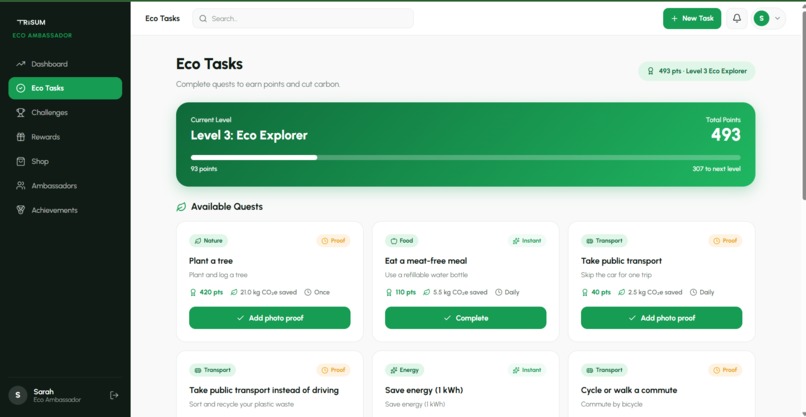The height and width of the screenshot is (417, 806).
Task: Click the 493 pts Level 3 Eco Explorer badge
Action: pyautogui.click(x=697, y=71)
